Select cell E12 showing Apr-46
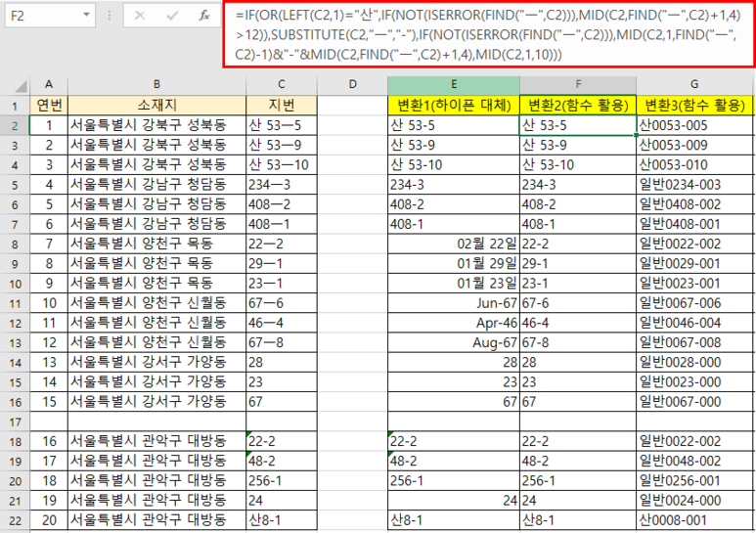756x533 pixels. [454, 323]
